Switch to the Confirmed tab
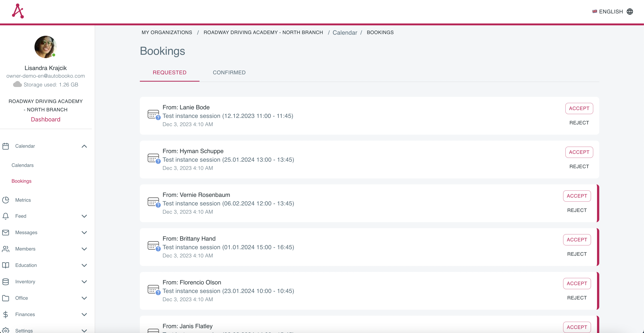The height and width of the screenshot is (333, 644). [229, 72]
